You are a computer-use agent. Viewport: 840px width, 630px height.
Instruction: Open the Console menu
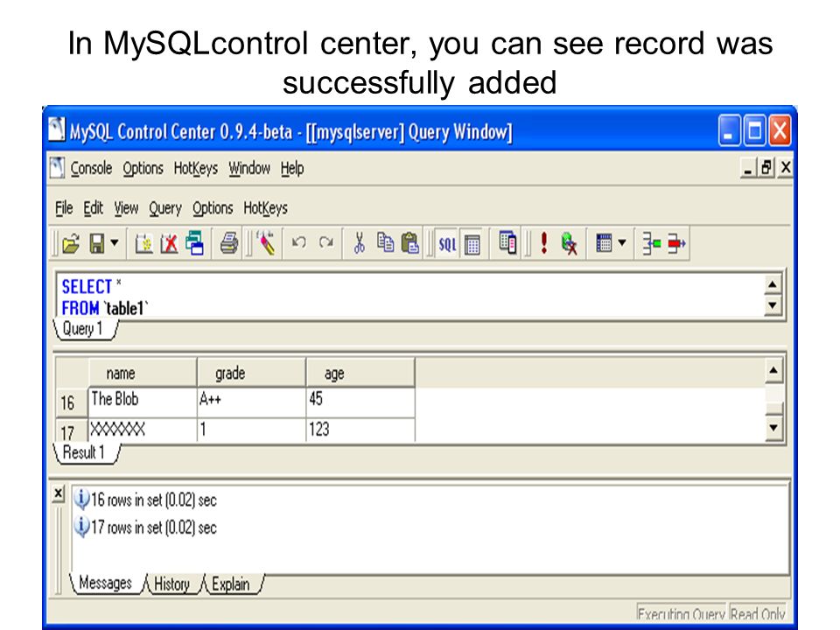point(91,168)
